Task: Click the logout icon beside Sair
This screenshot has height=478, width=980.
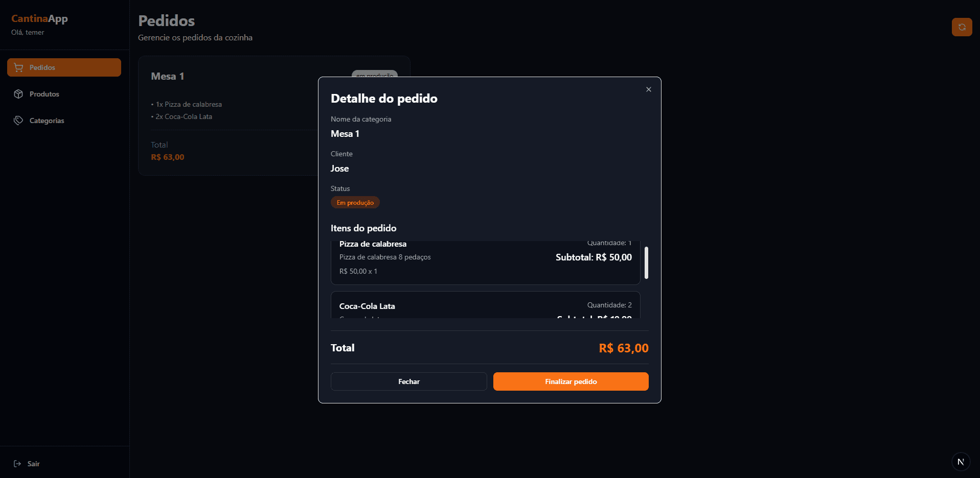Action: coord(18,463)
